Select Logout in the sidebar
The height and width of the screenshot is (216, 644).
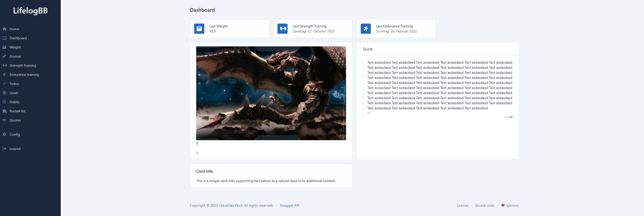point(30,149)
